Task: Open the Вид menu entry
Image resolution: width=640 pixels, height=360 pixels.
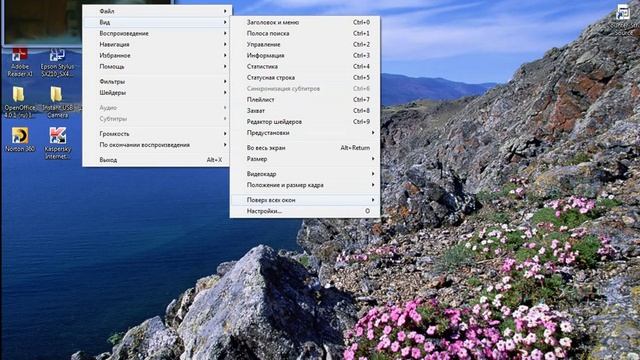Action: [x=157, y=22]
